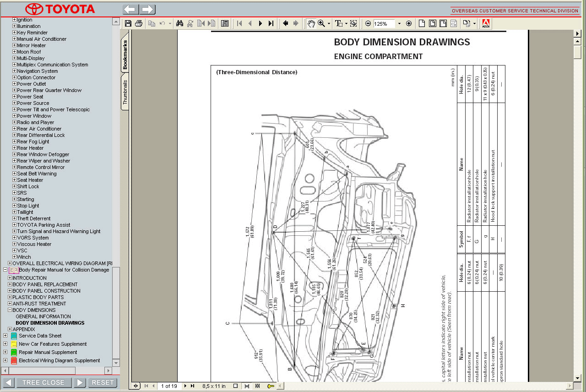Select the Text Select tool

pyautogui.click(x=339, y=23)
